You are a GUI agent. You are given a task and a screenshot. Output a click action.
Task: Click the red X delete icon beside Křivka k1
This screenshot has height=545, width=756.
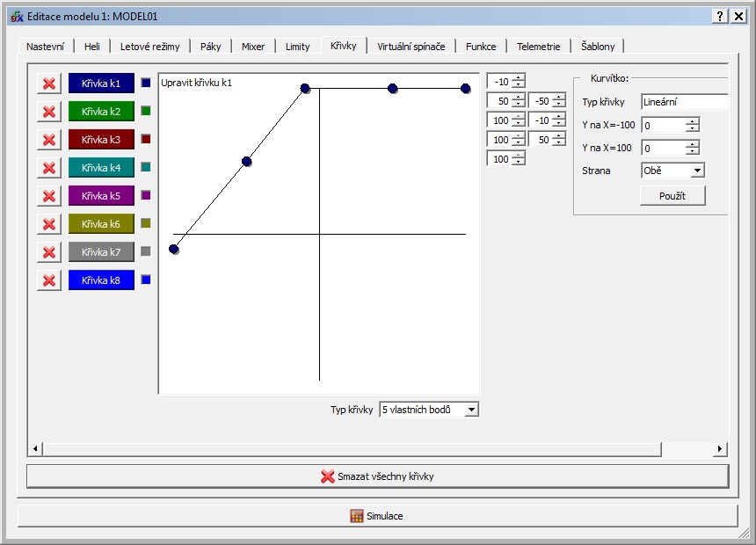click(x=49, y=84)
